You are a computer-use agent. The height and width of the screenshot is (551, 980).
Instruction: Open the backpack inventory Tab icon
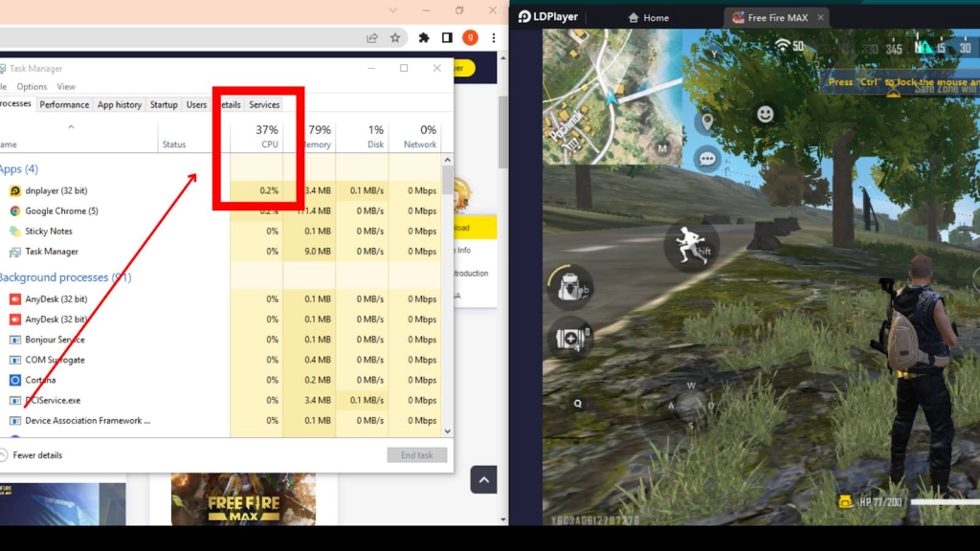pos(571,287)
